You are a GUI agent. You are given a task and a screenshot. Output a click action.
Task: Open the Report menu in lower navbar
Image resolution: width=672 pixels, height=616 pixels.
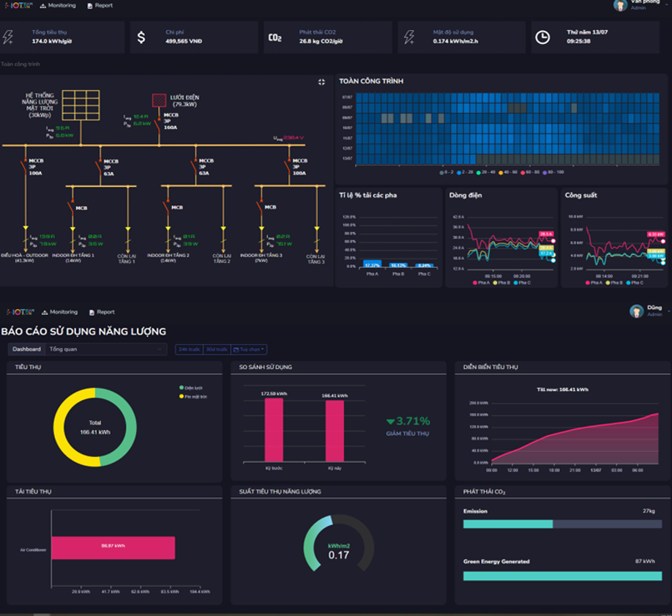point(101,312)
